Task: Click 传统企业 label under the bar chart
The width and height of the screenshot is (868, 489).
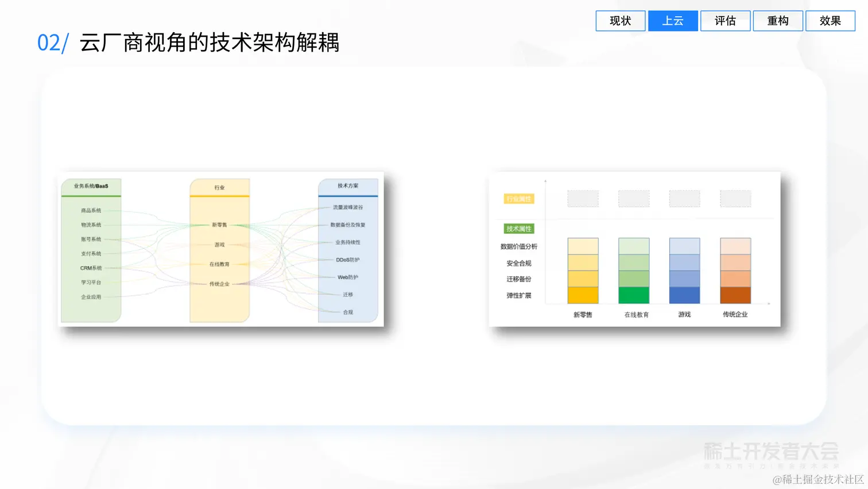Action: pyautogui.click(x=735, y=314)
